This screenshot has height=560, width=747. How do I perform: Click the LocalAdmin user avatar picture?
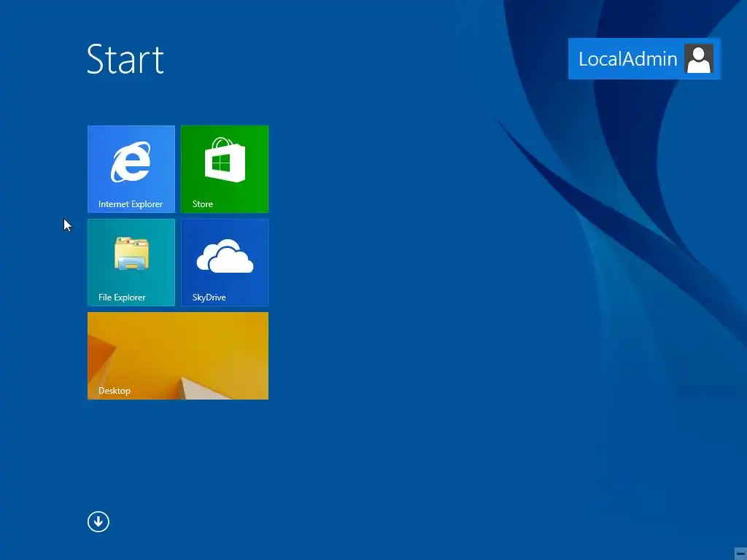click(699, 58)
